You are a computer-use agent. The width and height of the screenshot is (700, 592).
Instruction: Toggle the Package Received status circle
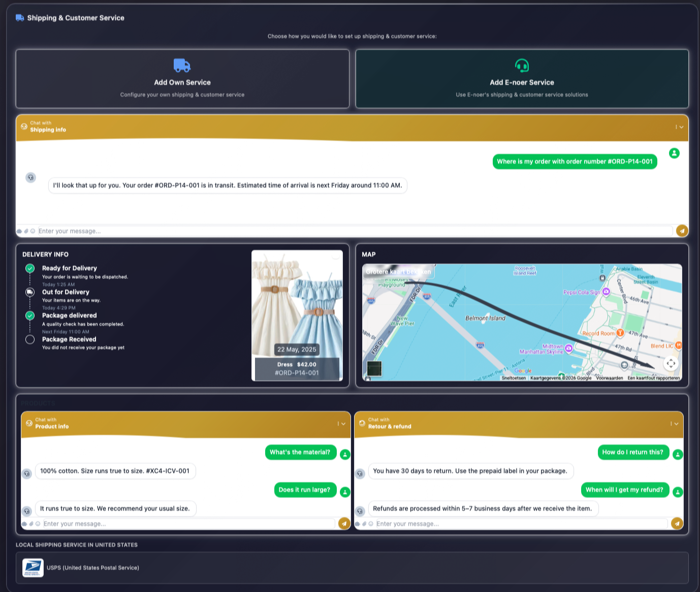[30, 339]
